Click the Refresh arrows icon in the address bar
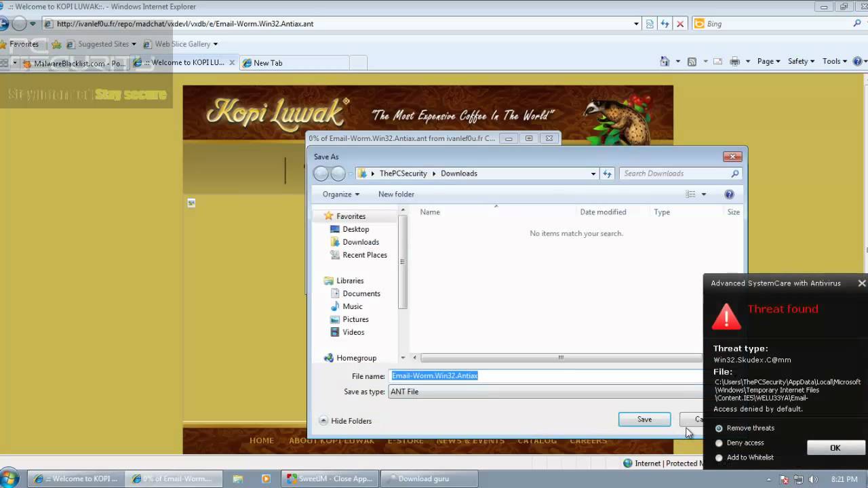 coord(665,24)
